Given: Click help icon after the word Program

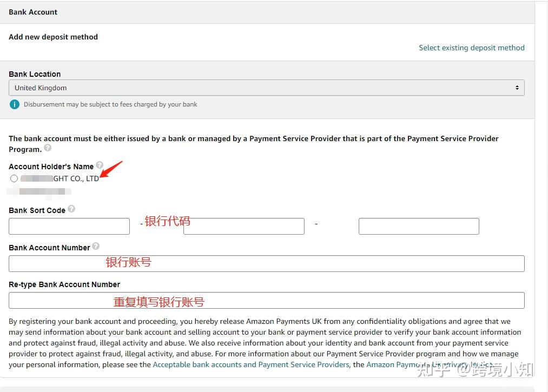Looking at the screenshot, I should click(x=48, y=148).
